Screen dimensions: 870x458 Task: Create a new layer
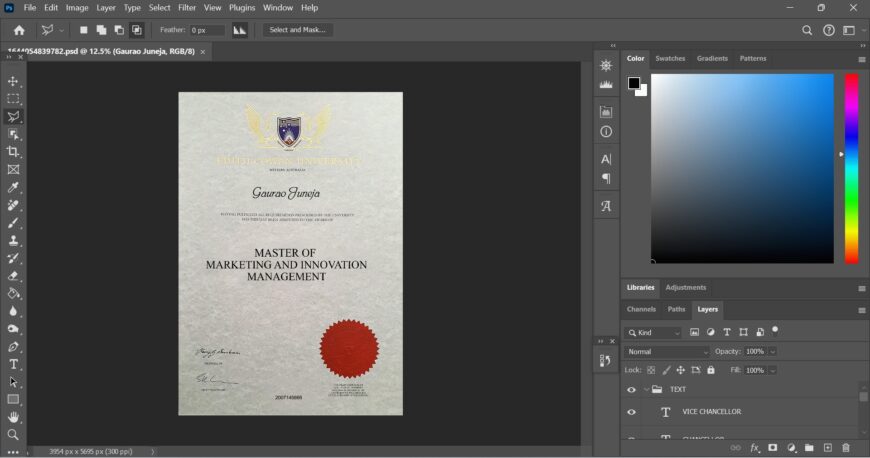point(827,447)
